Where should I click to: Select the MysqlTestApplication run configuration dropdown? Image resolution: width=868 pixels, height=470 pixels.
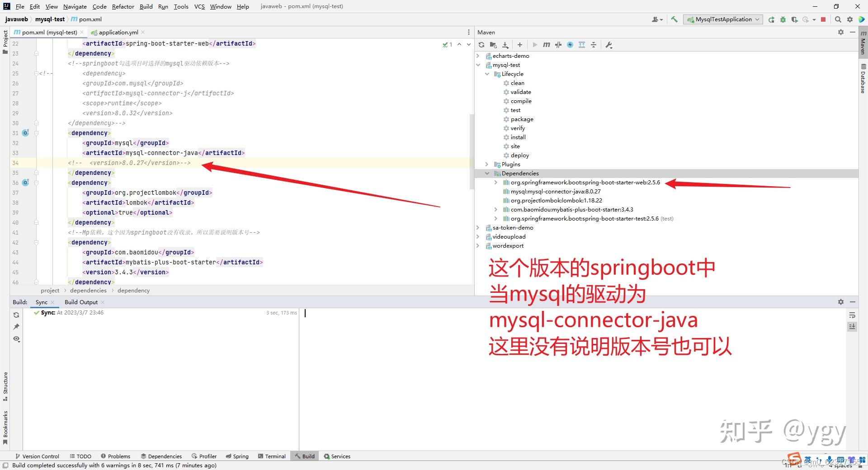[722, 19]
